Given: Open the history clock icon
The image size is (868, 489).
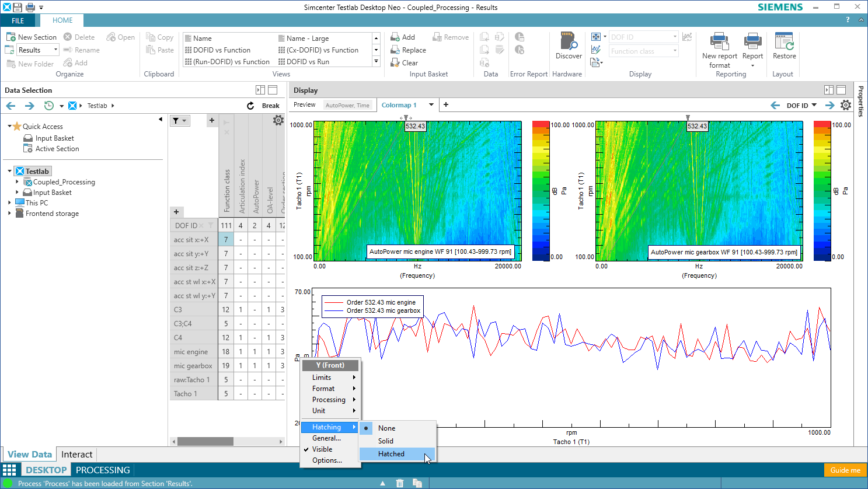Looking at the screenshot, I should pos(49,106).
